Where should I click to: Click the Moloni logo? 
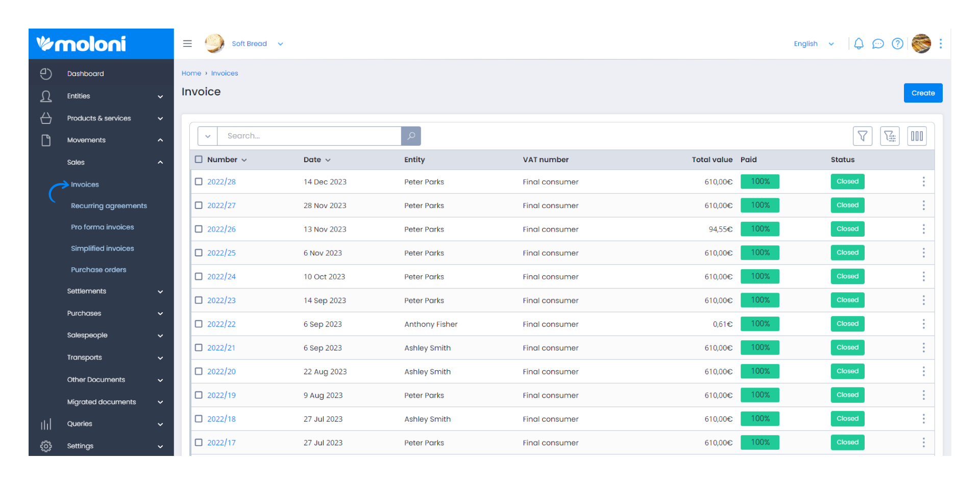[x=82, y=44]
